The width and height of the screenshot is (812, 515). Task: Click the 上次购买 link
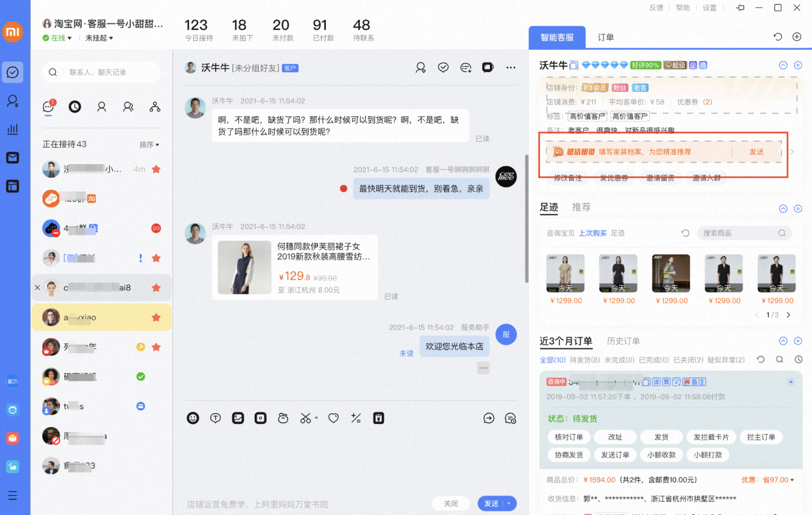coord(592,233)
